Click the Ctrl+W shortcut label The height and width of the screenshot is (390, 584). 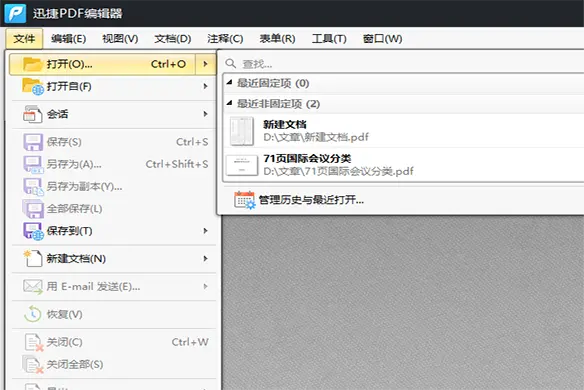coord(190,342)
